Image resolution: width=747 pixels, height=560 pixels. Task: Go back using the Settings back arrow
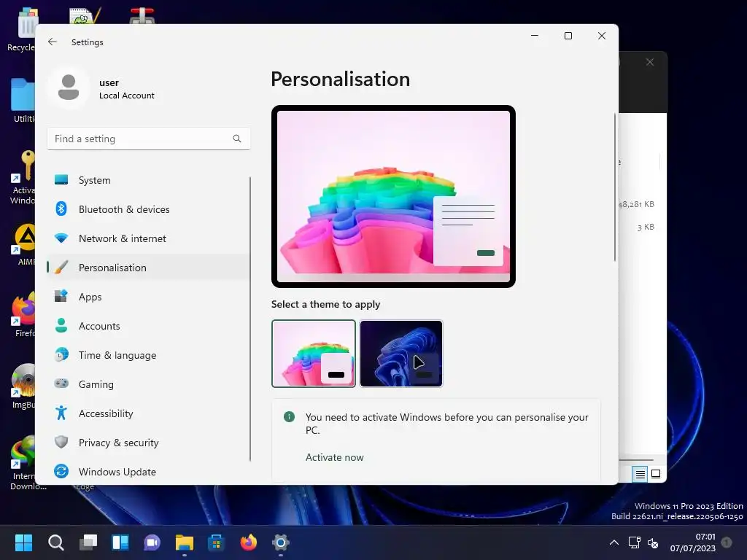coord(53,42)
